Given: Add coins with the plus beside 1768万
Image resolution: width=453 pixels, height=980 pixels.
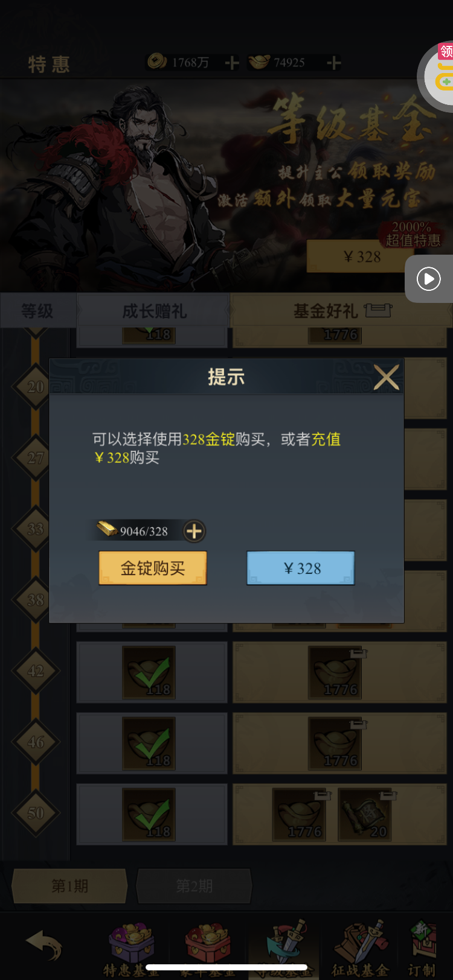Looking at the screenshot, I should [232, 63].
